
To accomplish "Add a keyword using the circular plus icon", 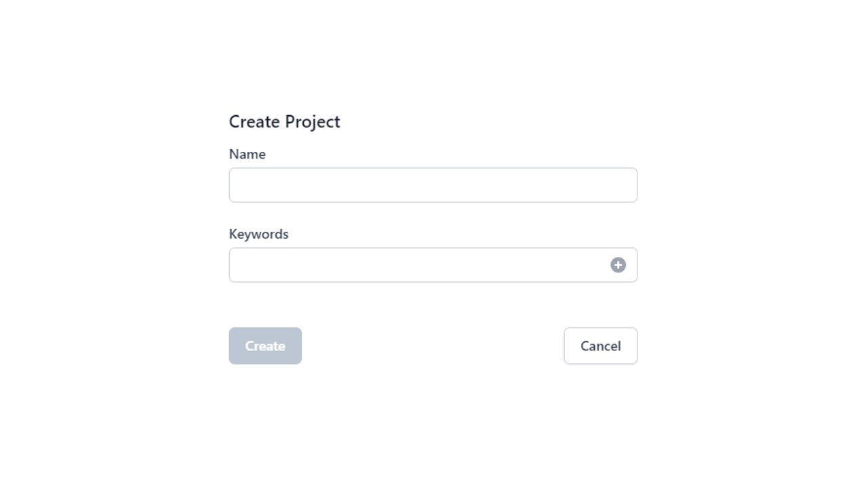I will [618, 265].
